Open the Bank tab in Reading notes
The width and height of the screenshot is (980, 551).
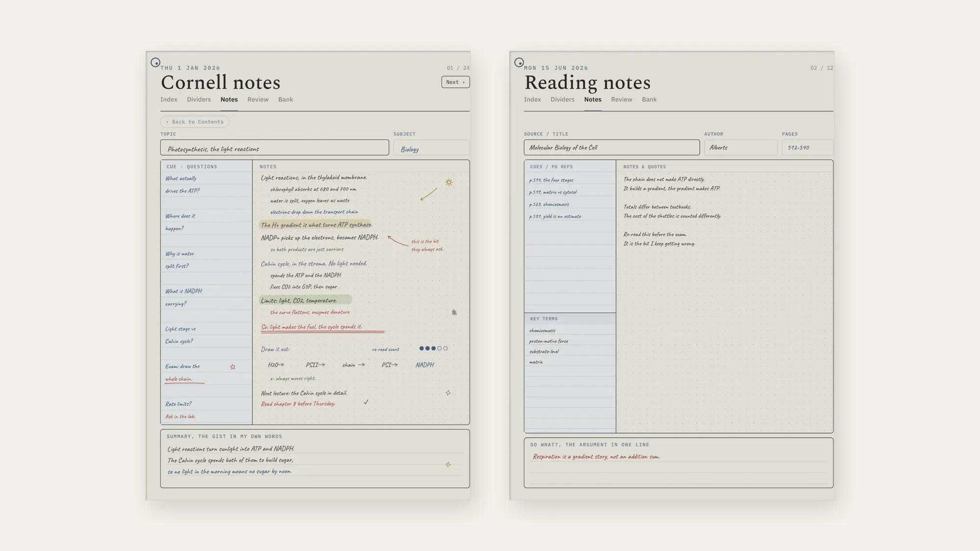click(x=649, y=99)
